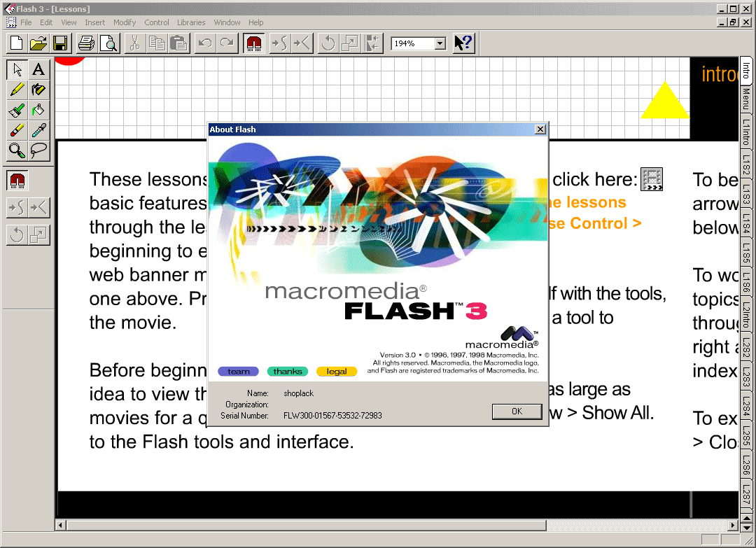
Task: Print using the toolbar printer icon
Action: 86,43
